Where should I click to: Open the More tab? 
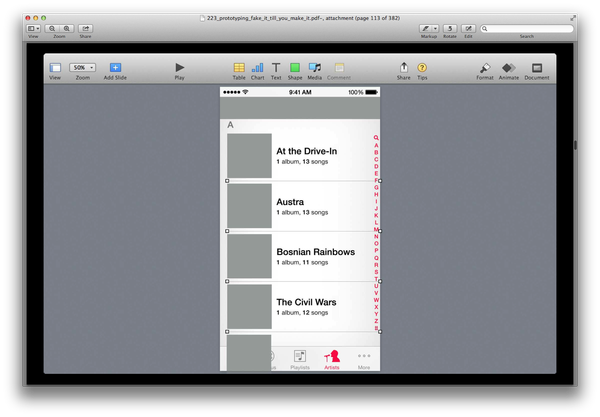(364, 359)
